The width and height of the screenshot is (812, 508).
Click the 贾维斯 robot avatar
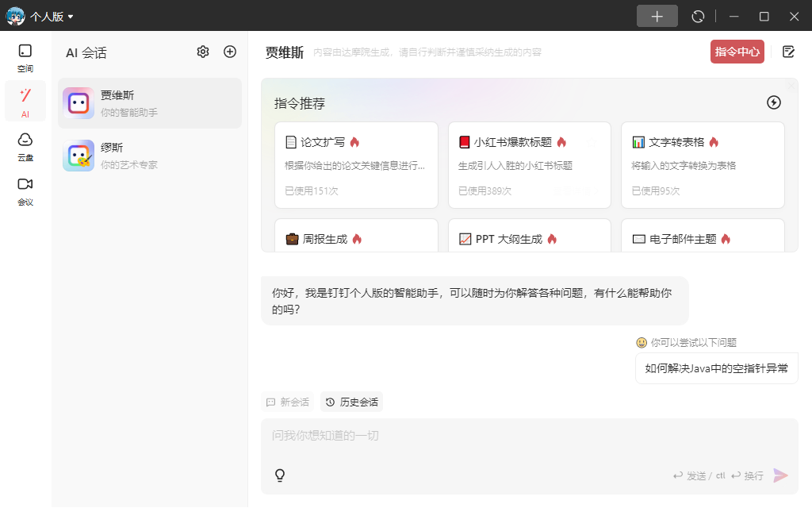pos(79,103)
